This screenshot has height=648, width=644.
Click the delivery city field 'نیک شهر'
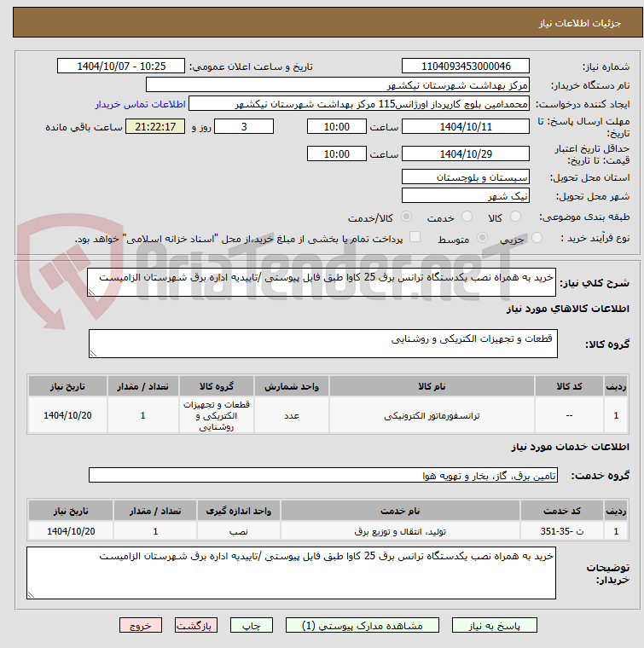(x=466, y=195)
